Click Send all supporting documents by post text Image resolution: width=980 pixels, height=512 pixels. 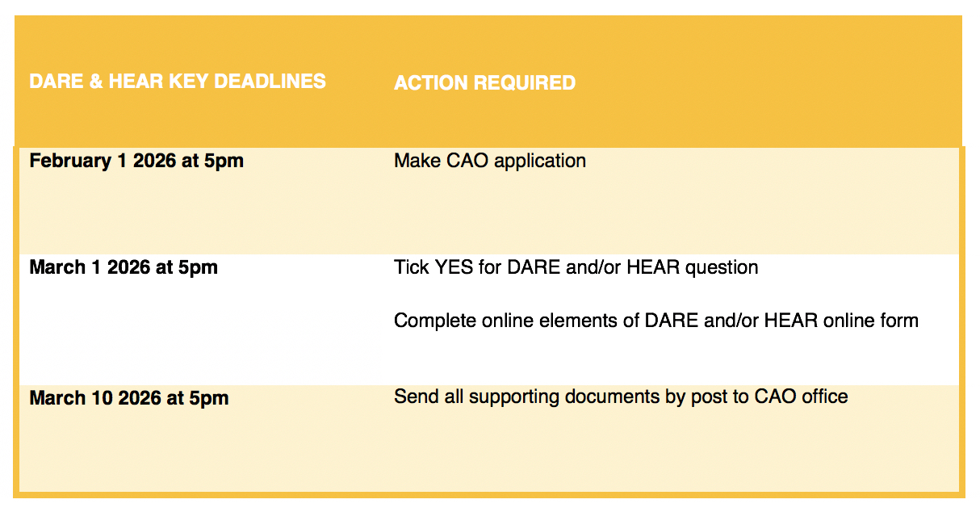click(621, 397)
